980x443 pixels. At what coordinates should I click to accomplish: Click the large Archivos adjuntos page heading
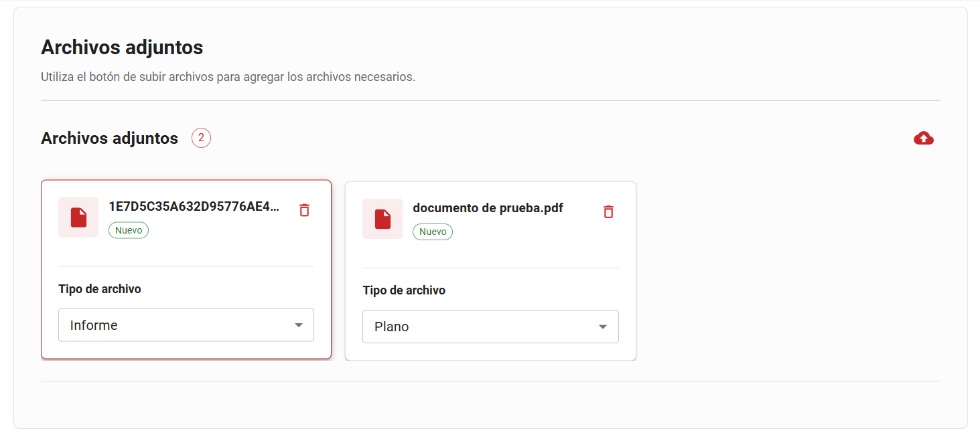click(122, 48)
